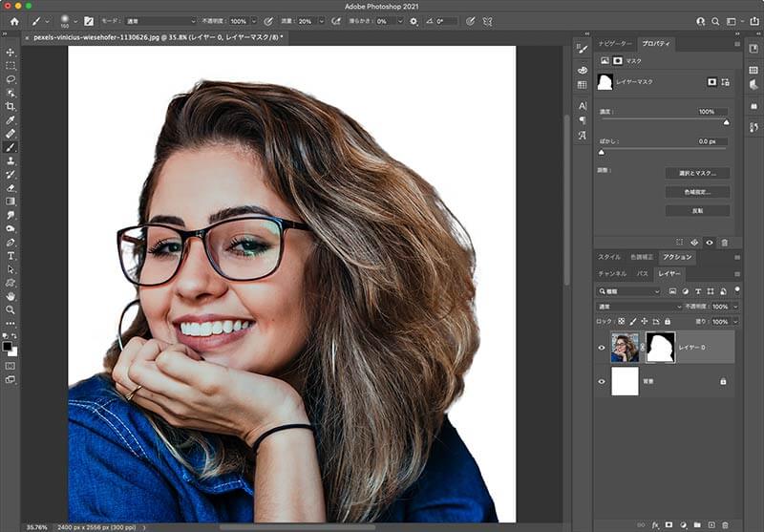764x532 pixels.
Task: Select the Lasso tool
Action: coord(11,79)
